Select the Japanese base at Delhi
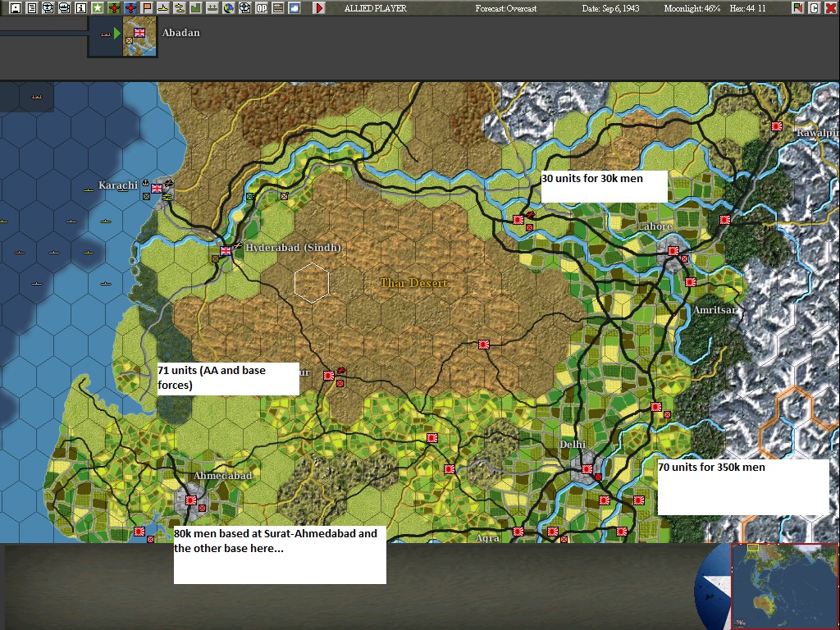The image size is (840, 630). 587,469
